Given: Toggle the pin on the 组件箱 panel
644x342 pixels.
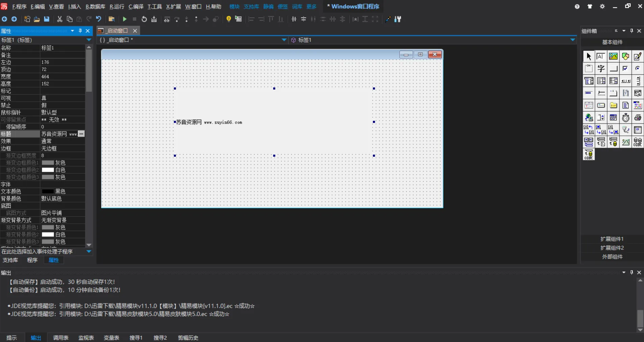Looking at the screenshot, I should (631, 31).
